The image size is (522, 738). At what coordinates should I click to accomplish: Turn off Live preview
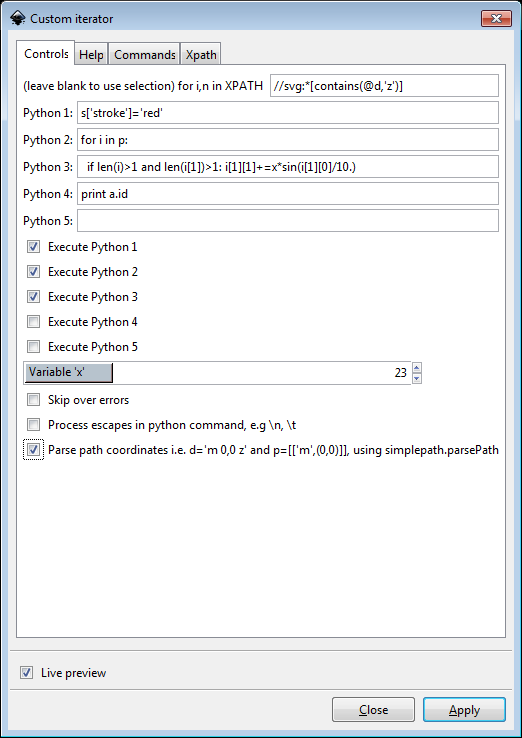(26, 673)
